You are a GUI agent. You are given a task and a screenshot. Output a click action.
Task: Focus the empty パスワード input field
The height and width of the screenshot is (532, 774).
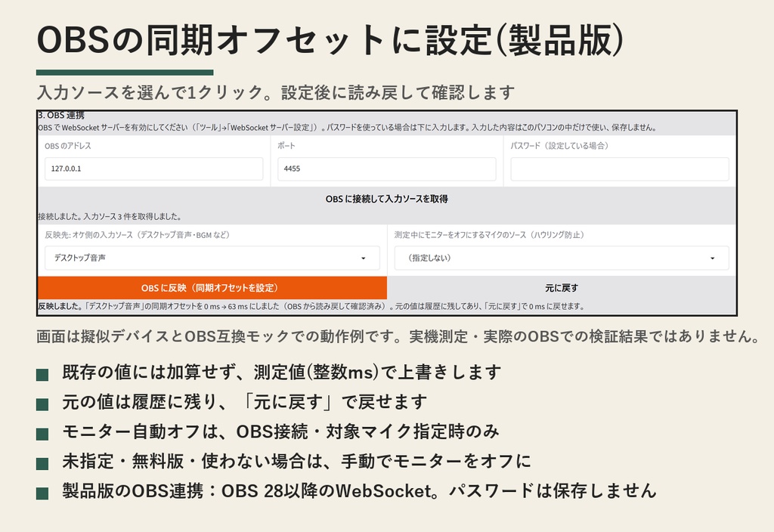(x=620, y=169)
